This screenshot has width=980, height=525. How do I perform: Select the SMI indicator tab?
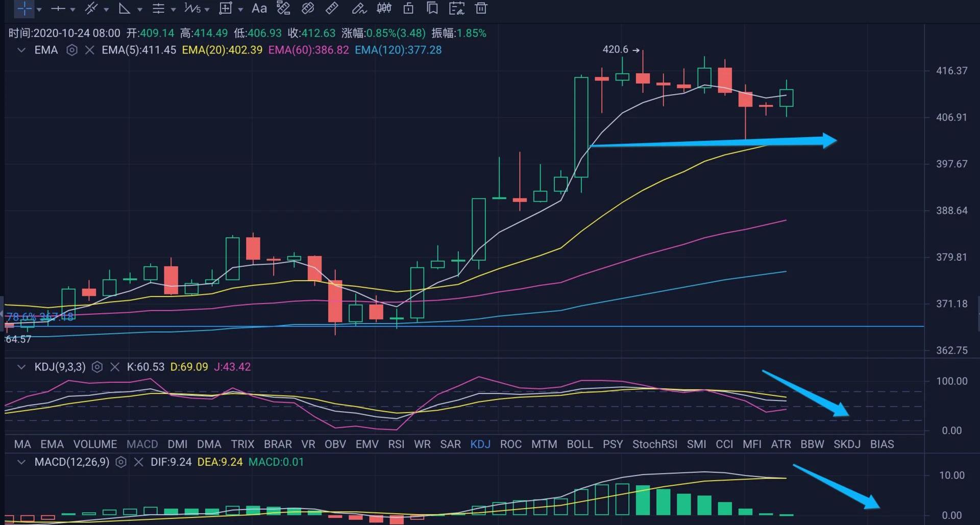pos(697,444)
